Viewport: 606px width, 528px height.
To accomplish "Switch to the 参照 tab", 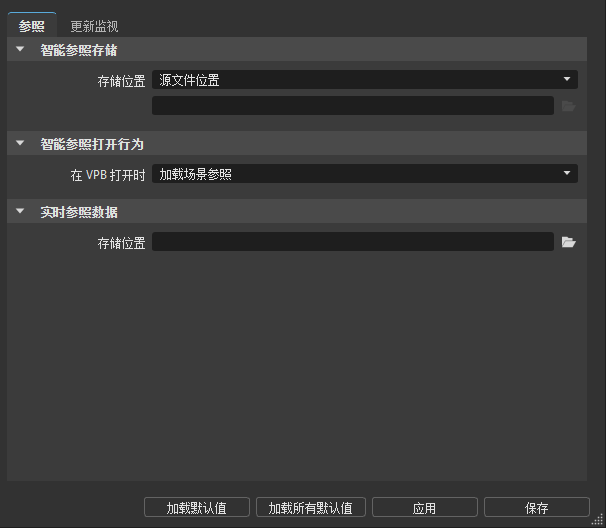I will [32, 26].
